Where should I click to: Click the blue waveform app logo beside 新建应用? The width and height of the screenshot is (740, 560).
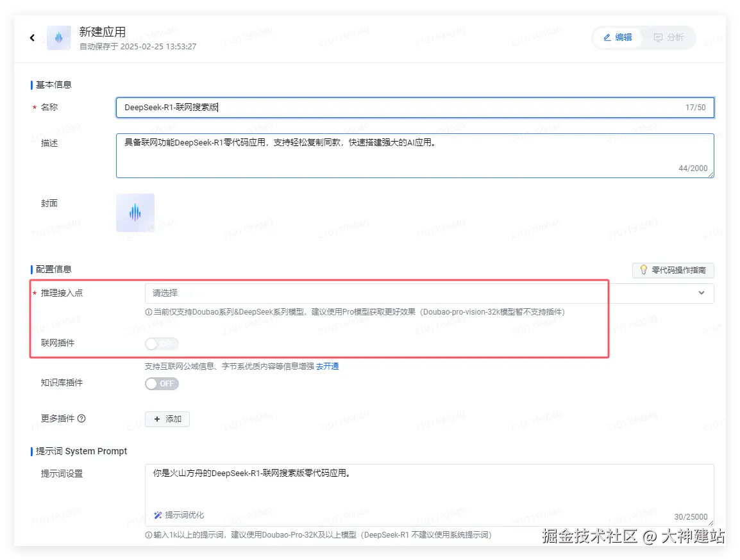[x=58, y=37]
